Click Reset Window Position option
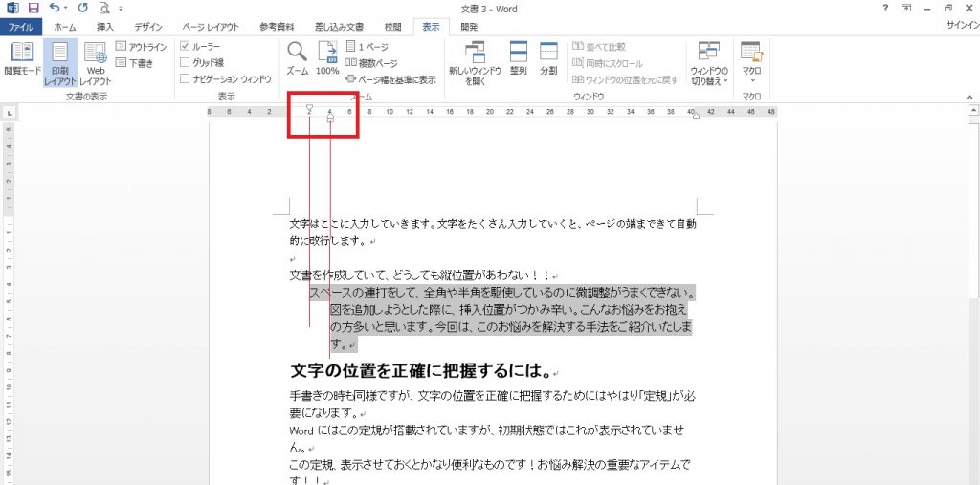Image resolution: width=980 pixels, height=485 pixels. pos(625,79)
